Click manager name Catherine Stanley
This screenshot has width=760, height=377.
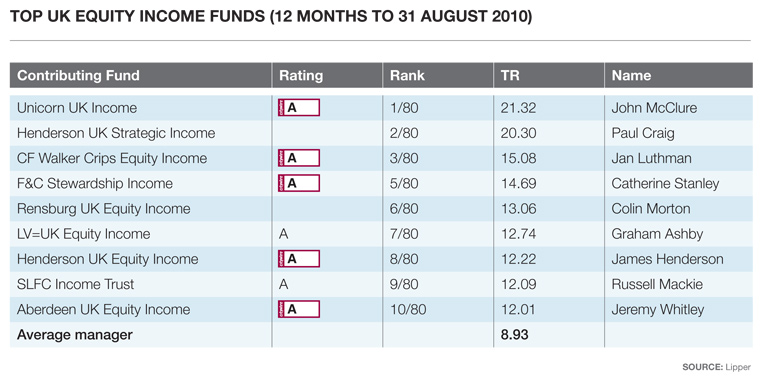click(x=665, y=184)
